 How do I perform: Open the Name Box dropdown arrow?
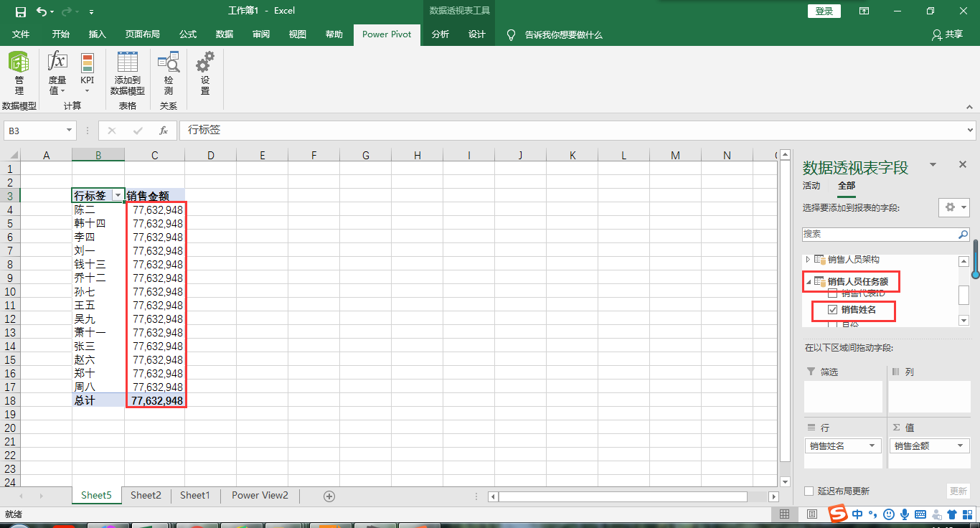[x=70, y=130]
